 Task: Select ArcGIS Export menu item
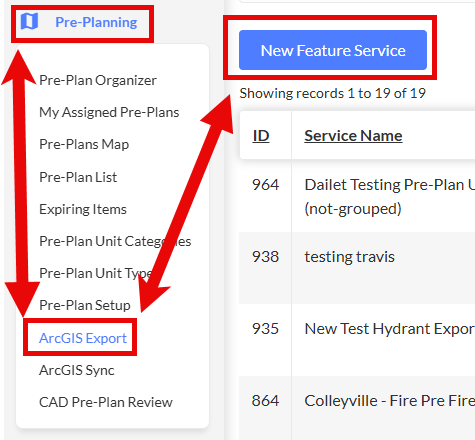coord(83,338)
